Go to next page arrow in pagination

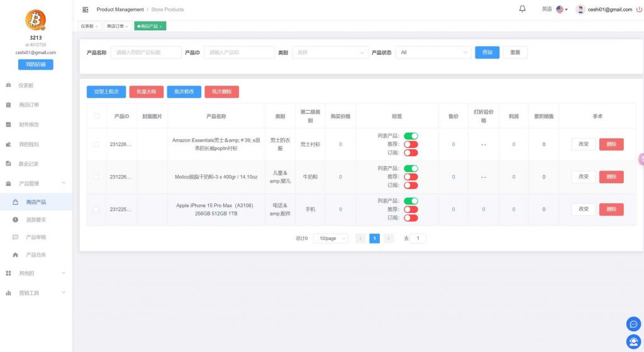point(389,239)
